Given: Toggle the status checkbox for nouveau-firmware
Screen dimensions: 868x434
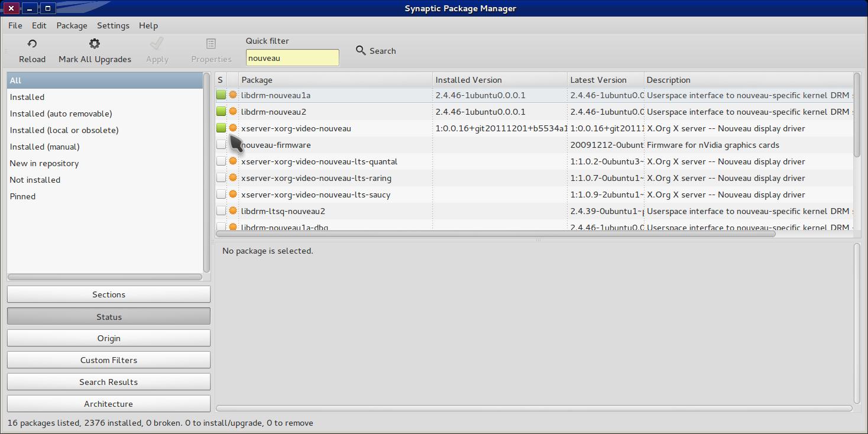Looking at the screenshot, I should pyautogui.click(x=221, y=145).
